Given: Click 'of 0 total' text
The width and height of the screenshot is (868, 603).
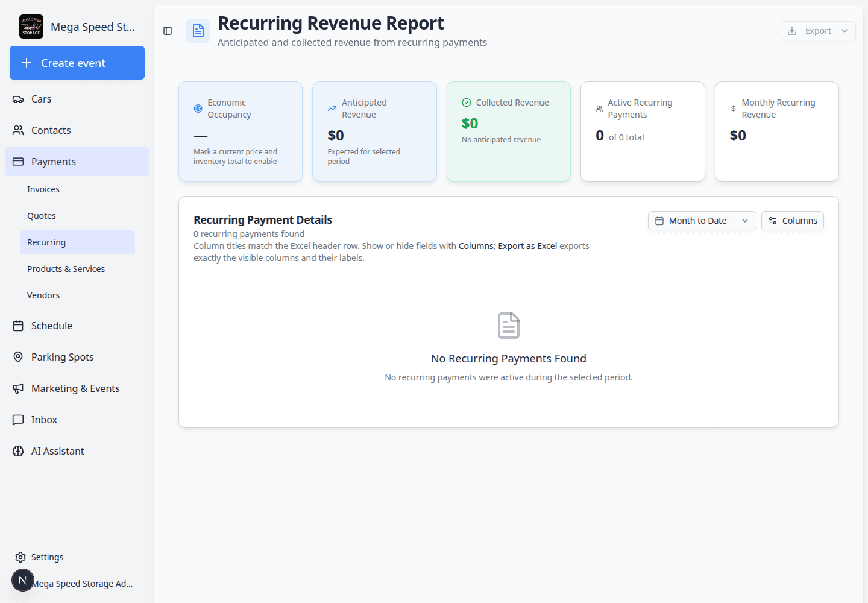Looking at the screenshot, I should click(x=626, y=137).
